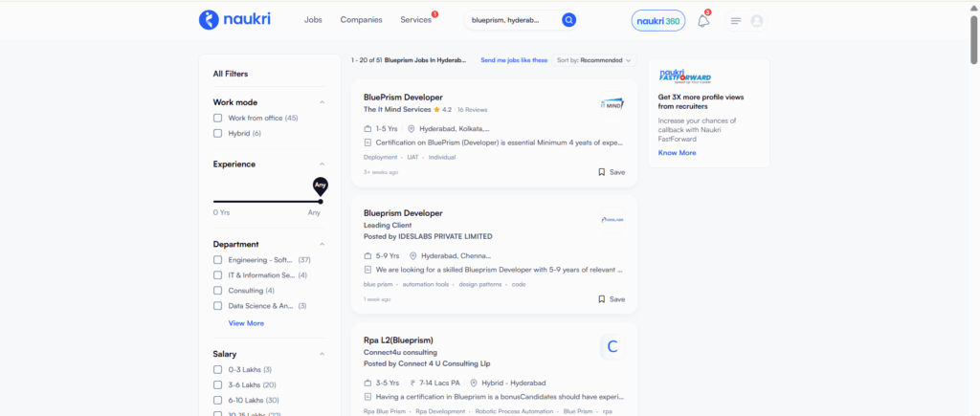Click the briefcase icon next to 1-5 Yrs
Screen dimensions: 980x416
(367, 129)
